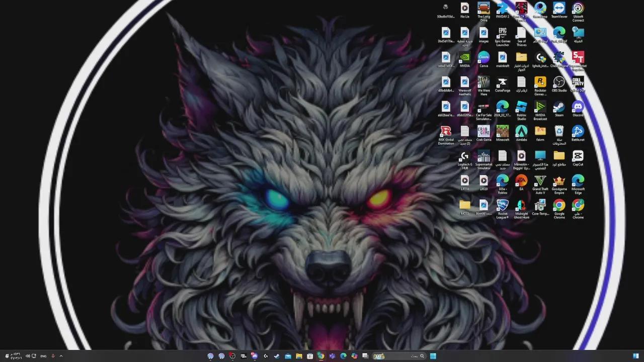Click the taskbar volume speaker icon

click(28, 356)
